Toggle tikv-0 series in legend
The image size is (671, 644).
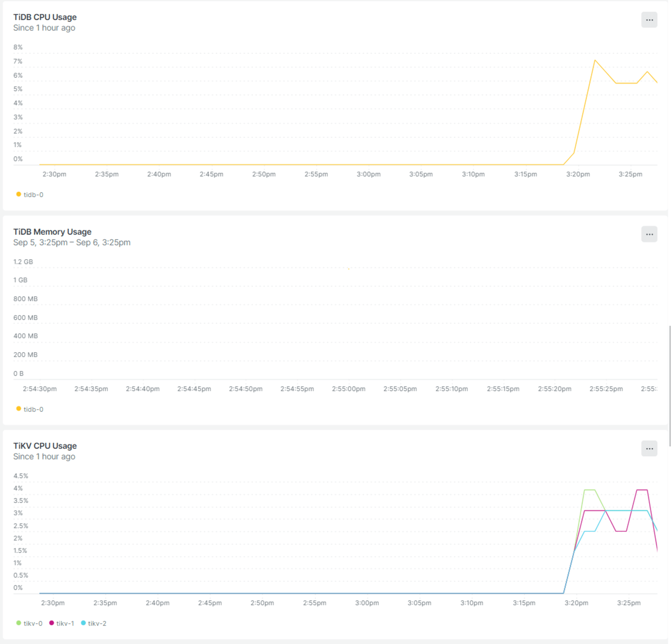pos(30,623)
